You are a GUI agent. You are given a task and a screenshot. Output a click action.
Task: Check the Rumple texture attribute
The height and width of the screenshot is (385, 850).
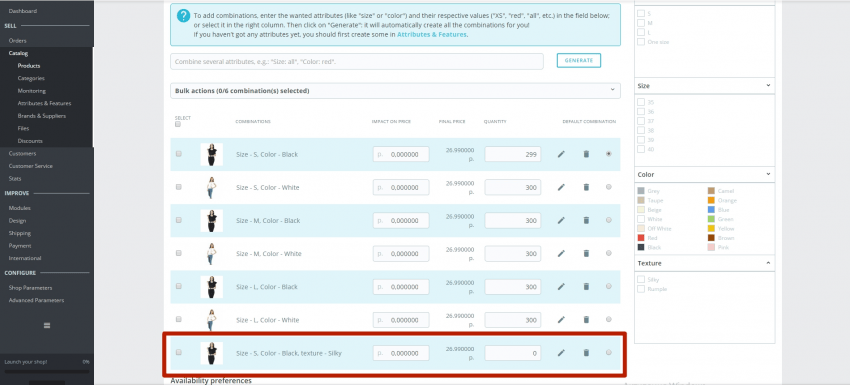[641, 289]
